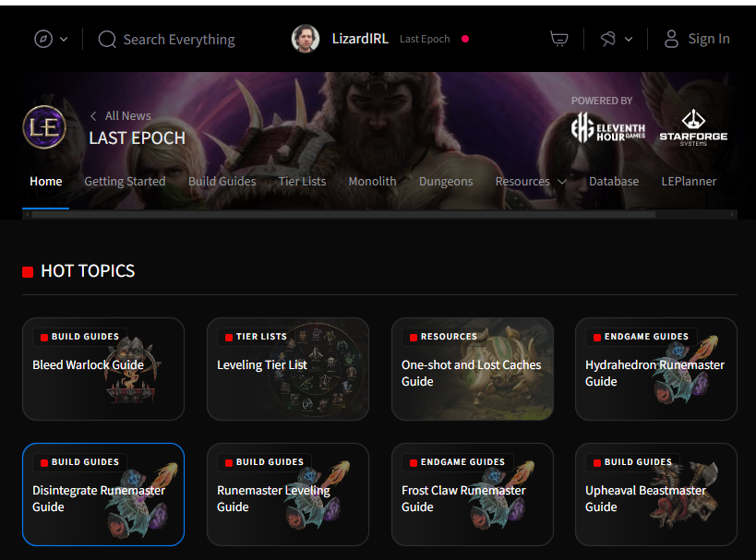Select the Home tab
The width and height of the screenshot is (756, 560).
[46, 181]
